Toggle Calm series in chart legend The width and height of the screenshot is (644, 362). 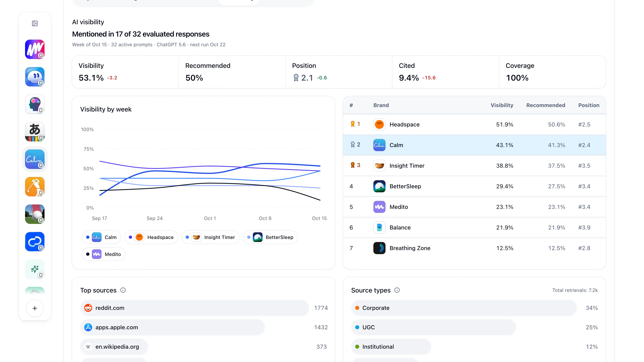point(101,237)
